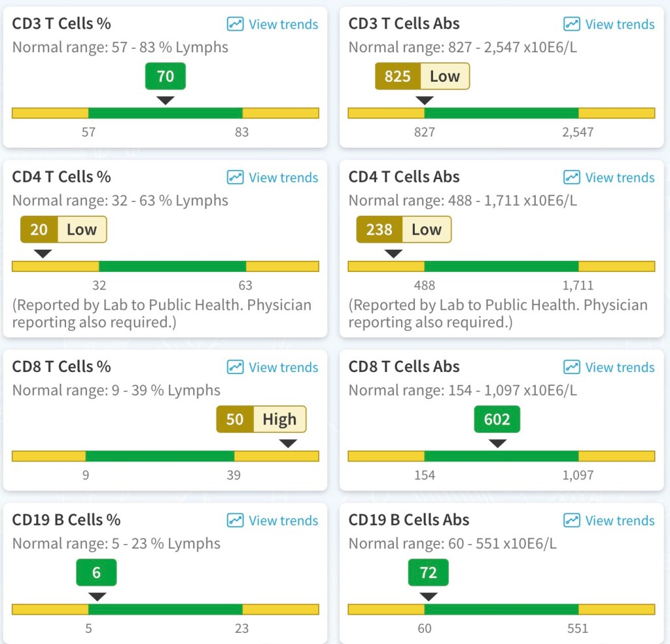Viewport: 670px width, 644px height.
Task: Click trend chart icon for CD3 T Cells Abs
Action: pos(571,24)
